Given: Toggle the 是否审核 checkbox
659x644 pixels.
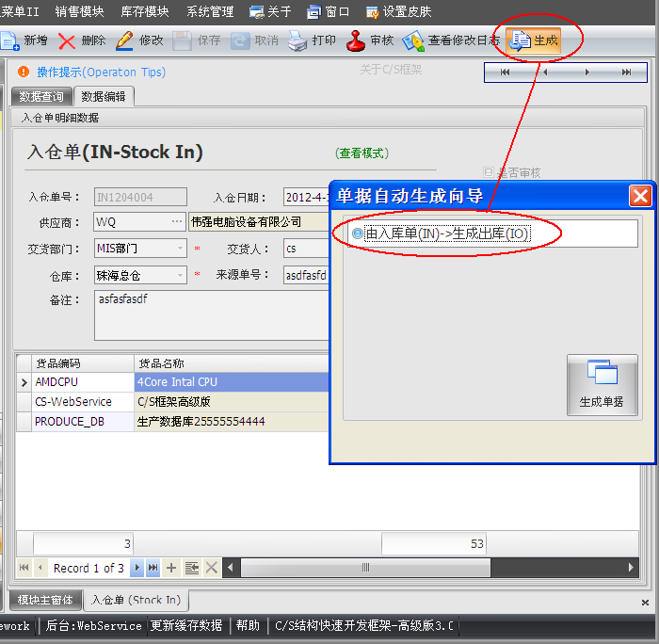Looking at the screenshot, I should tap(489, 172).
